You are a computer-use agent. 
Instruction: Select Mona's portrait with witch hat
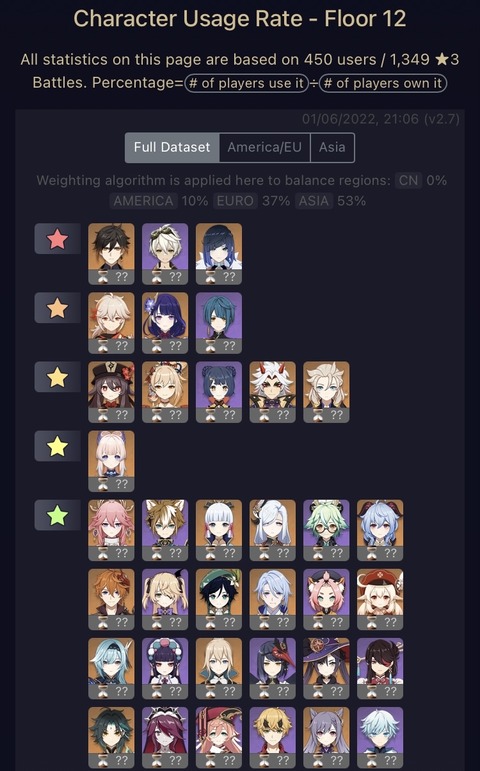coord(326,668)
